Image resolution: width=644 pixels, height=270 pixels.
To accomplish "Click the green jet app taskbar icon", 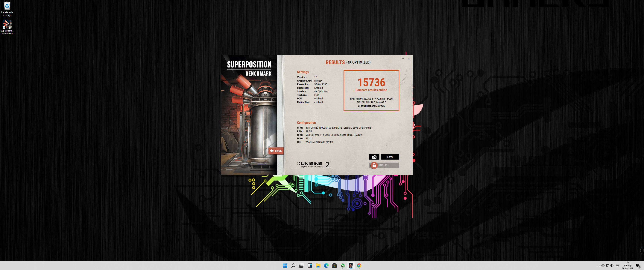I will [343, 265].
